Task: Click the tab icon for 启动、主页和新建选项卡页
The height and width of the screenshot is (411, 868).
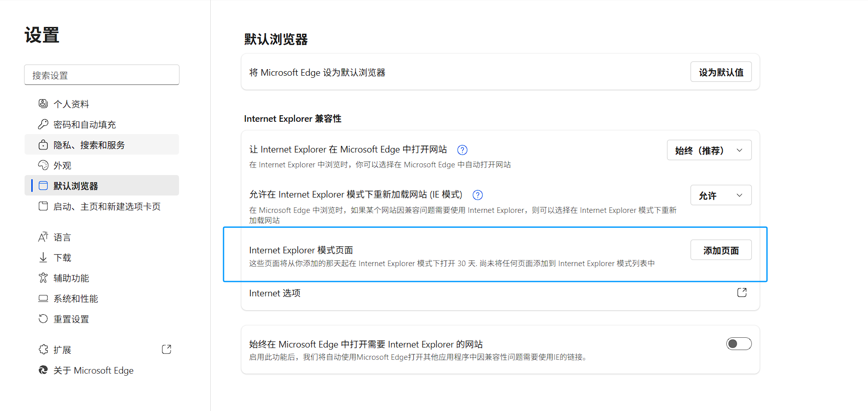Action: (x=43, y=206)
